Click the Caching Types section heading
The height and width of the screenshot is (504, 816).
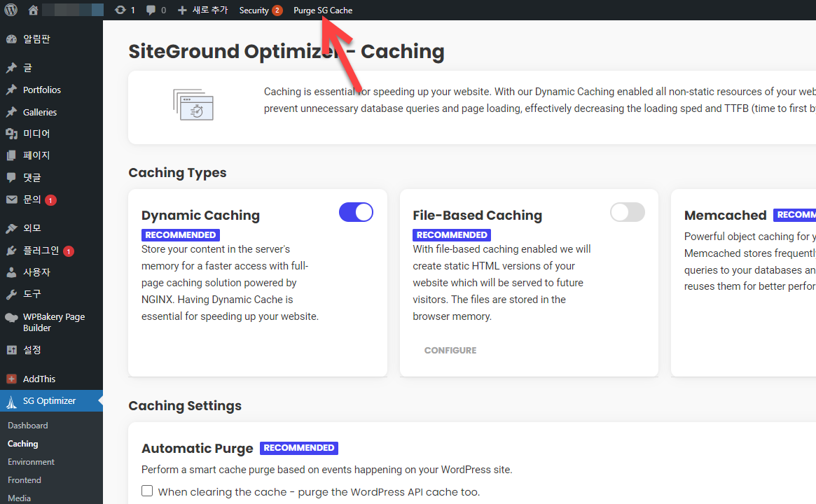pos(177,173)
